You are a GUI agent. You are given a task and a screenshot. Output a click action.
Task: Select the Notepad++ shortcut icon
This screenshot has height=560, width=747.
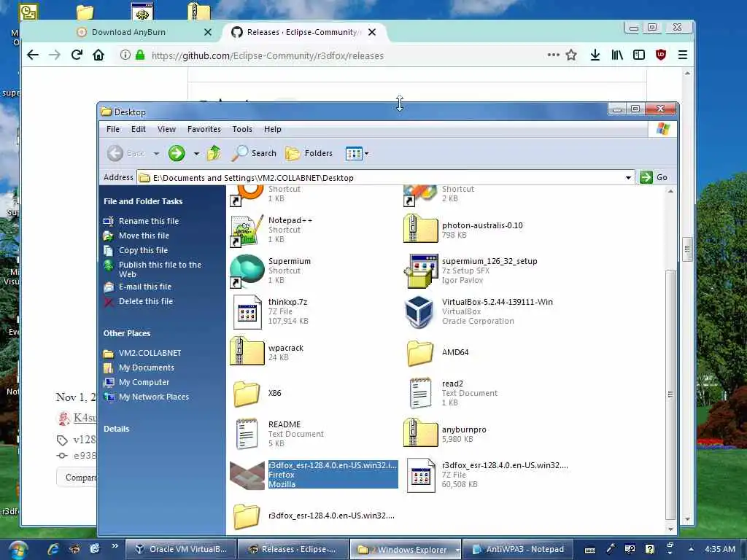[x=247, y=230]
